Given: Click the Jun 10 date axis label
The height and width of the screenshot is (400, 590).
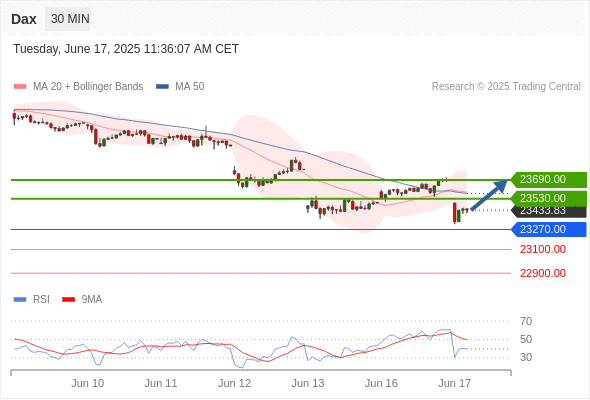Looking at the screenshot, I should (x=88, y=383).
